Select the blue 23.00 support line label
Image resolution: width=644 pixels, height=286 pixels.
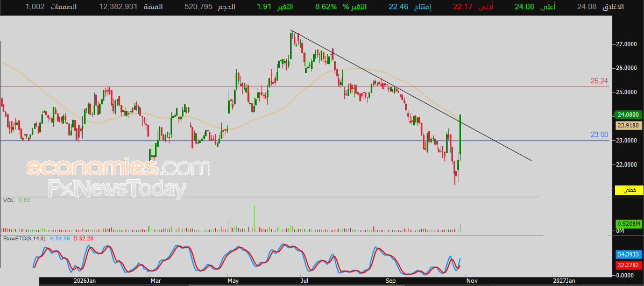coord(599,134)
